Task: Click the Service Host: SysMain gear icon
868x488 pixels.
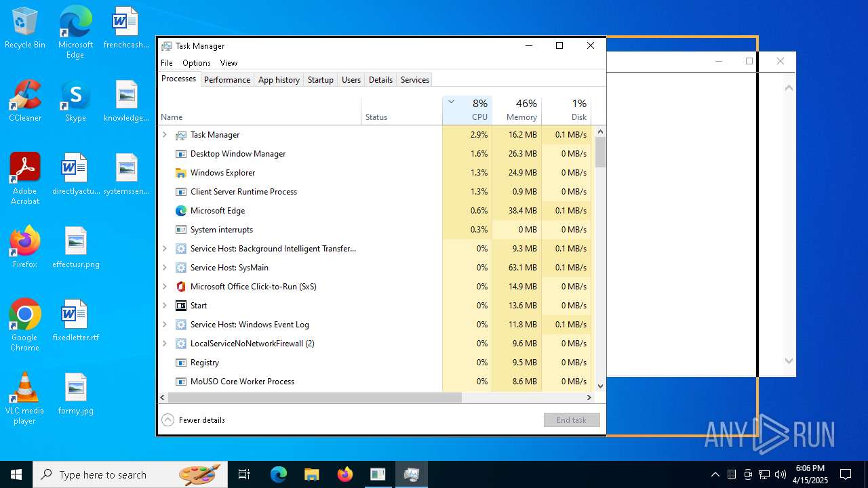Action: 181,268
